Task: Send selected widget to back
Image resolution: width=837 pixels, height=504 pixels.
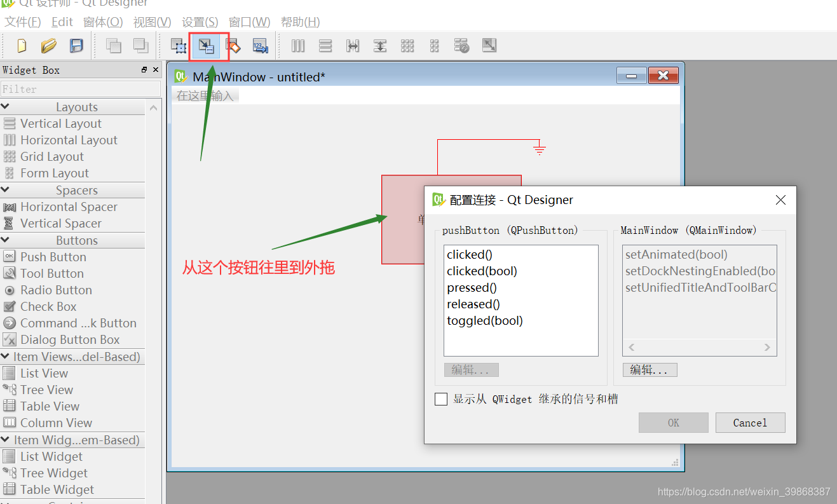Action: (x=114, y=46)
